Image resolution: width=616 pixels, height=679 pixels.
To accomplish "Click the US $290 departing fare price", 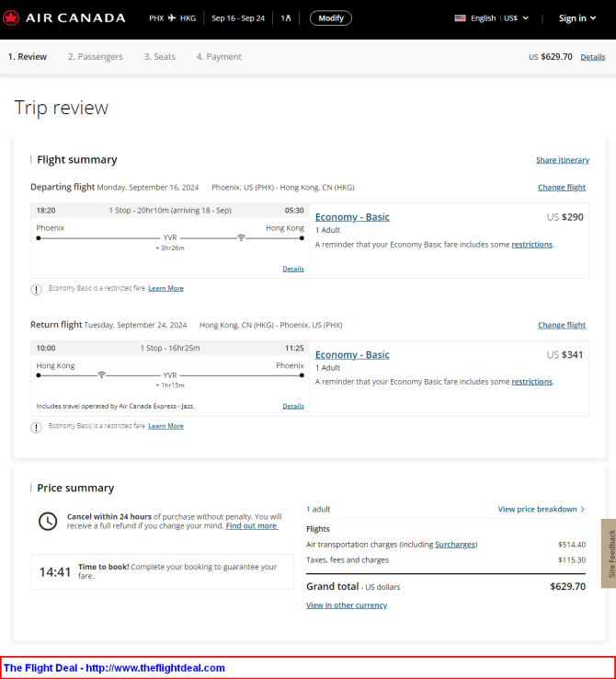I will click(565, 217).
